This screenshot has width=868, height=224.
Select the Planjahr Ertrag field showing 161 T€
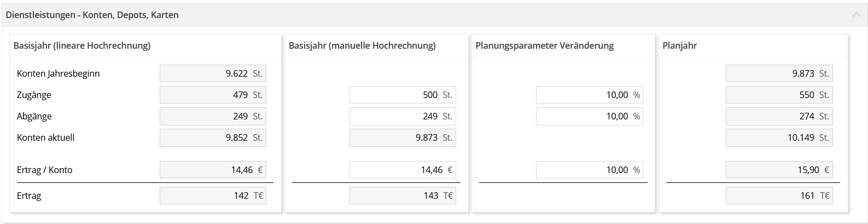coord(778,196)
